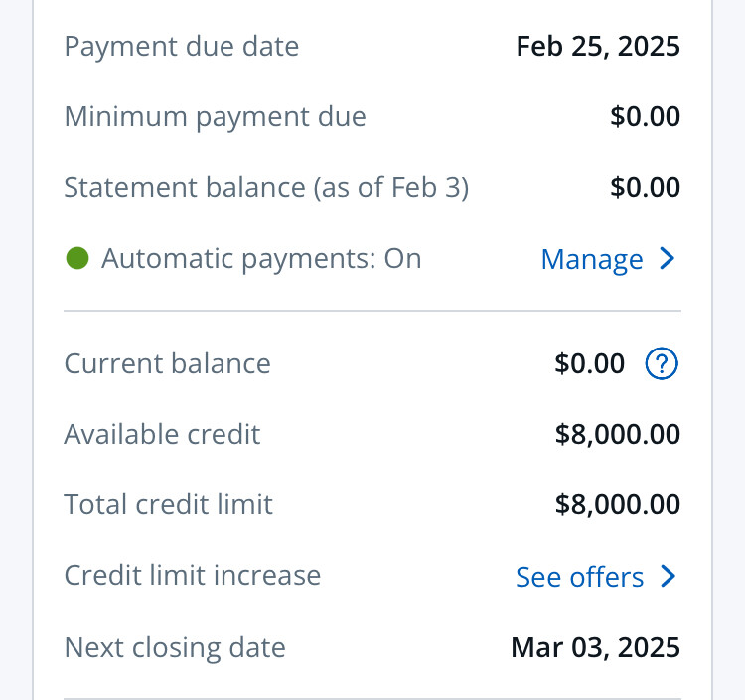This screenshot has height=700, width=745.
Task: Click the current balance help question-mark icon
Action: [x=662, y=364]
